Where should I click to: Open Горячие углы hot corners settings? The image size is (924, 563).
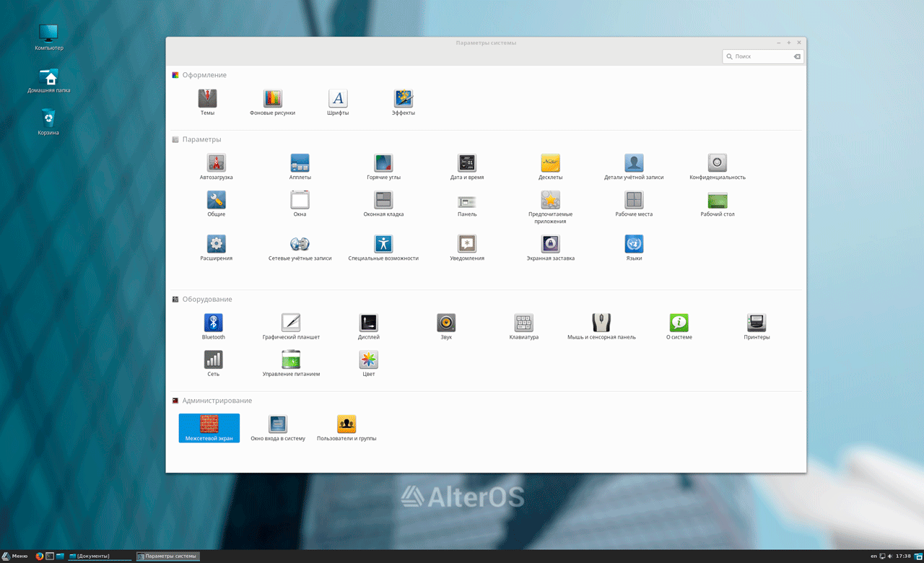click(383, 167)
